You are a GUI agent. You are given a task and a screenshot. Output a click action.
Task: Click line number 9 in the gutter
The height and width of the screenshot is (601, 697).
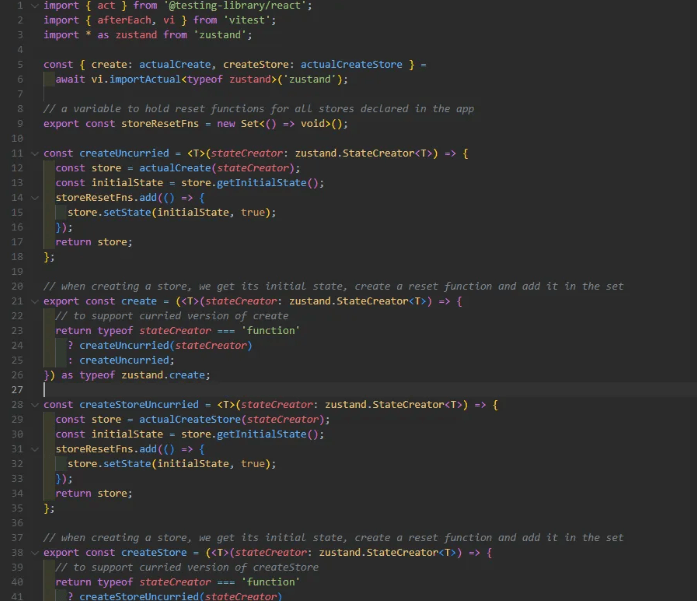[x=20, y=124]
